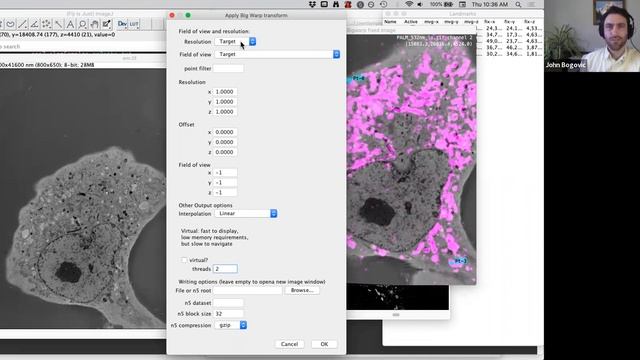Select the Wand tracing tool in Fiji toolbar
The width and height of the screenshot is (640, 360).
pyautogui.click(x=58, y=24)
